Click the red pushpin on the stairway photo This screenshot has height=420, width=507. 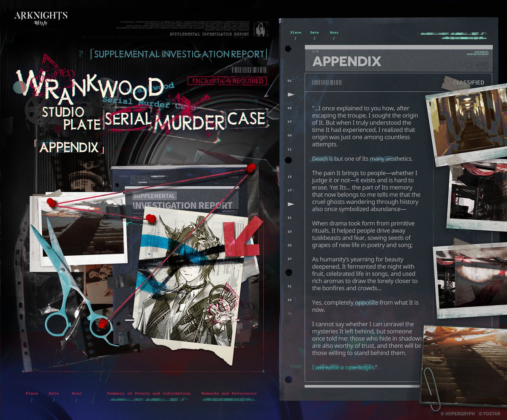coord(52,202)
